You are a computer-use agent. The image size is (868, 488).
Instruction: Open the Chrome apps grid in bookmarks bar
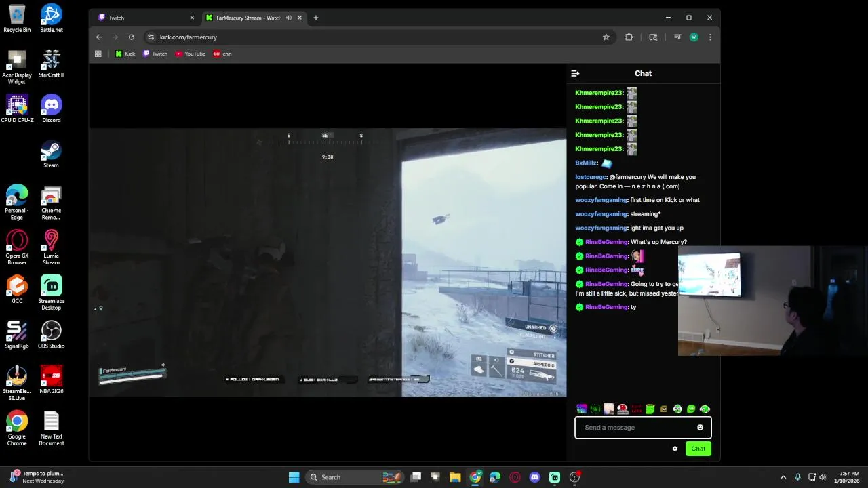[x=98, y=54]
